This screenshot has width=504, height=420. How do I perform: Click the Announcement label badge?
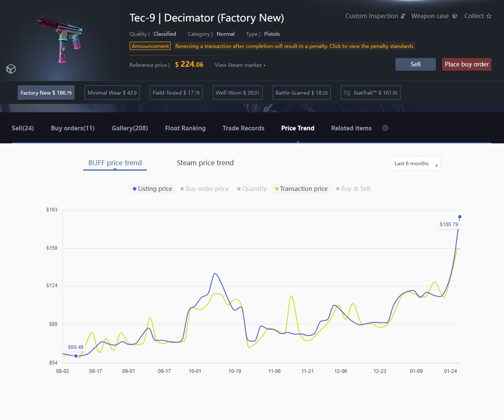[150, 46]
